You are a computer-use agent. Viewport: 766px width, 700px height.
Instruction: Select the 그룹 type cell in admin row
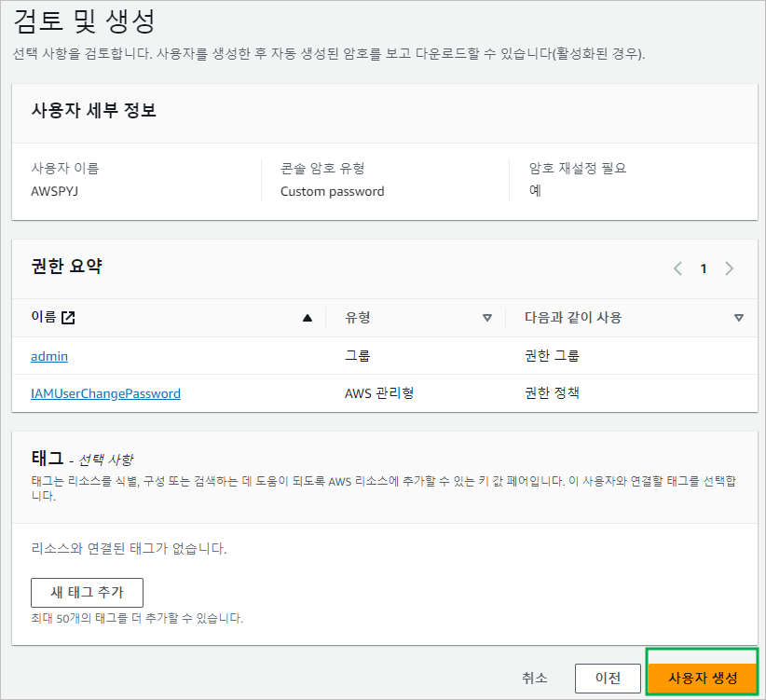coord(358,356)
